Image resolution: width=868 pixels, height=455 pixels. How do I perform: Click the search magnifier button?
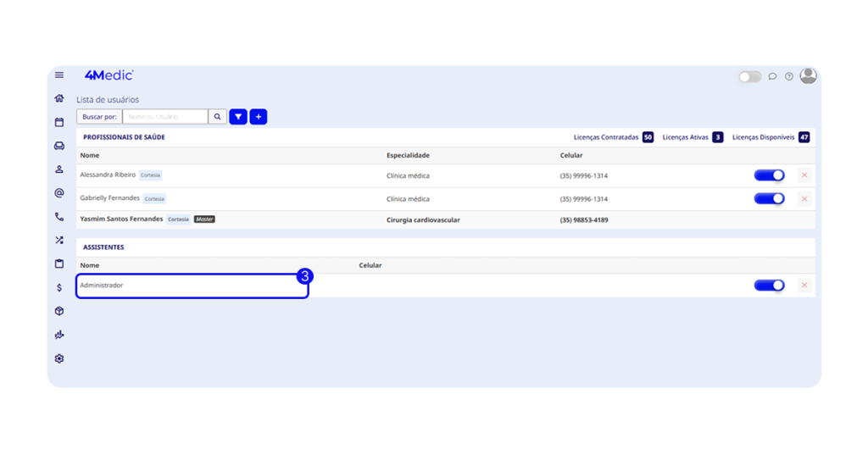pyautogui.click(x=218, y=117)
